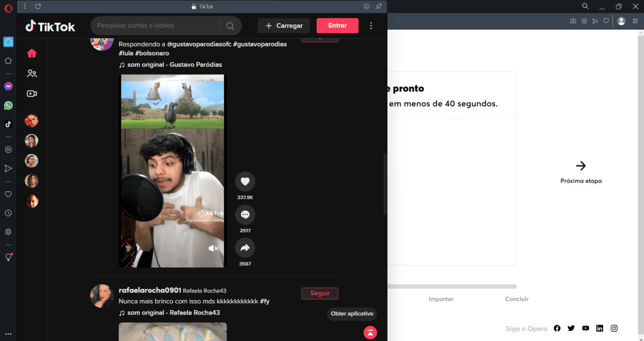Click the emoji feedback icon in panel header
644x341 pixels.
tap(367, 6)
